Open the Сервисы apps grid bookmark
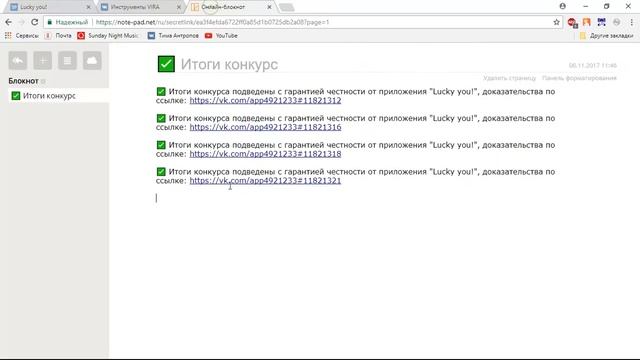This screenshot has width=640, height=360. coord(22,36)
